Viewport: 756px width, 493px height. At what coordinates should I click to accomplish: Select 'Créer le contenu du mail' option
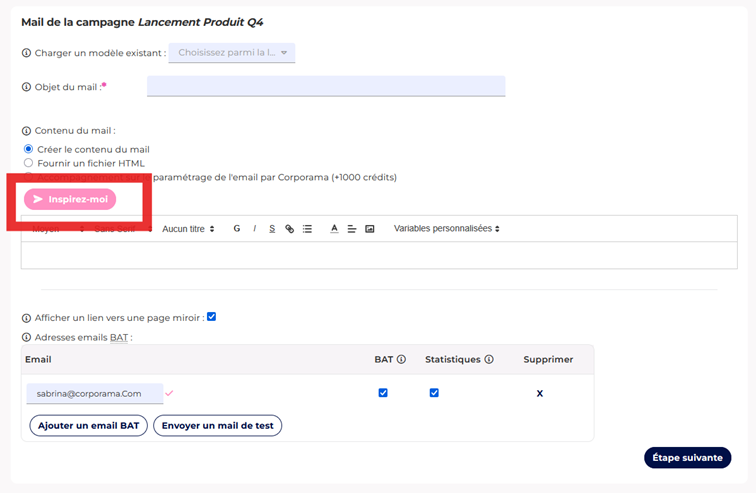pyautogui.click(x=28, y=149)
